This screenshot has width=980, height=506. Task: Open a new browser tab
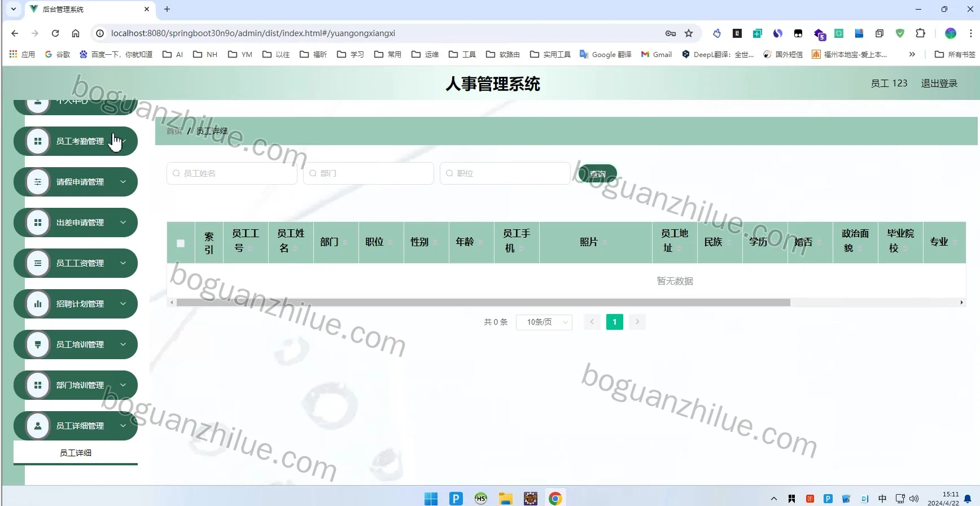167,9
